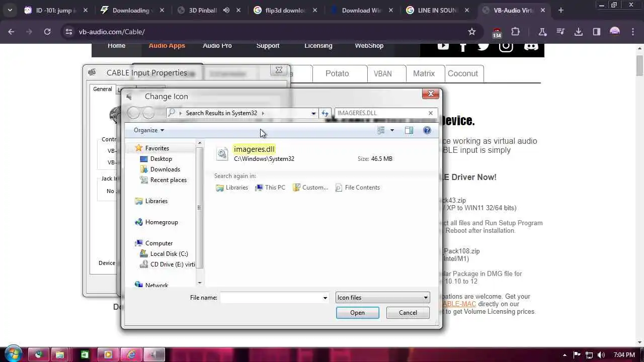Image resolution: width=644 pixels, height=362 pixels.
Task: Open a new browser tab with plus button
Action: click(560, 10)
